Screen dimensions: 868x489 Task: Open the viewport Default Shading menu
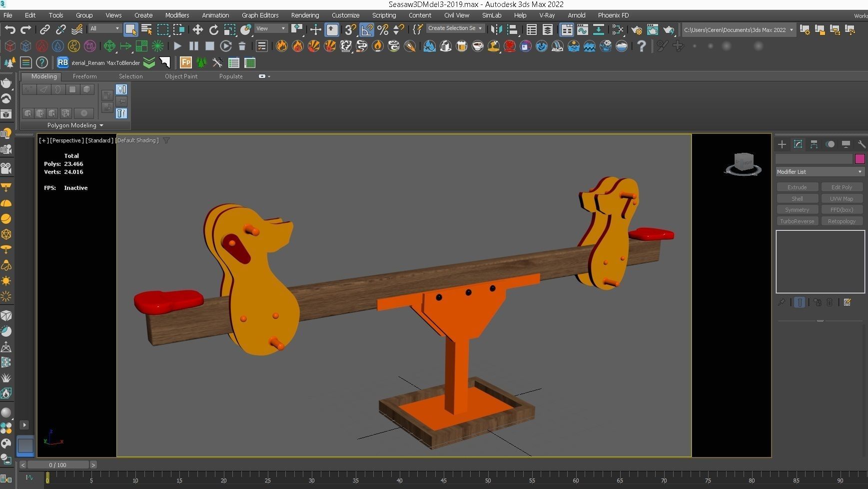pos(137,140)
